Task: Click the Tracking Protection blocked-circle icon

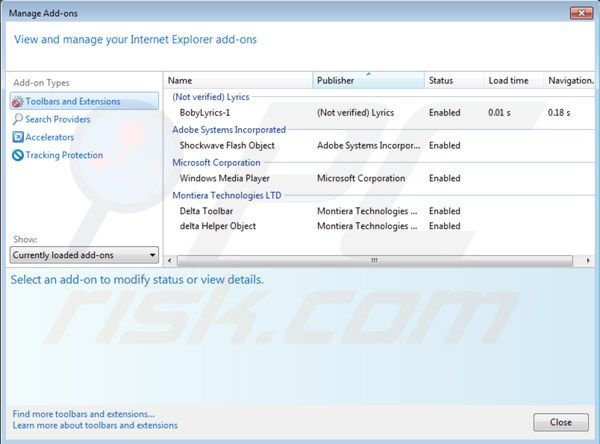Action: coord(18,155)
